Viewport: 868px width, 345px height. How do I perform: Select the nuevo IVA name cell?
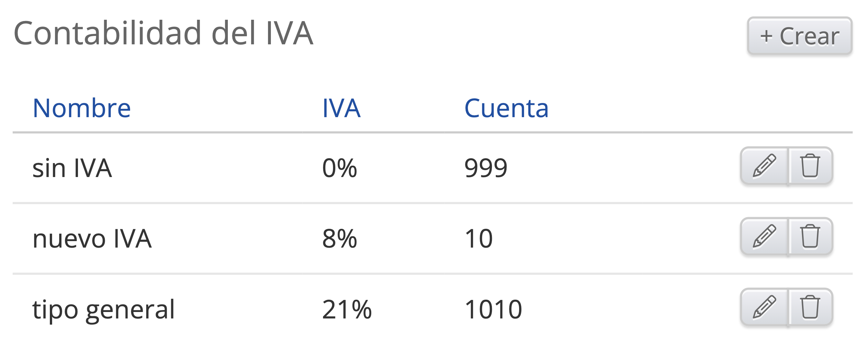click(x=92, y=239)
